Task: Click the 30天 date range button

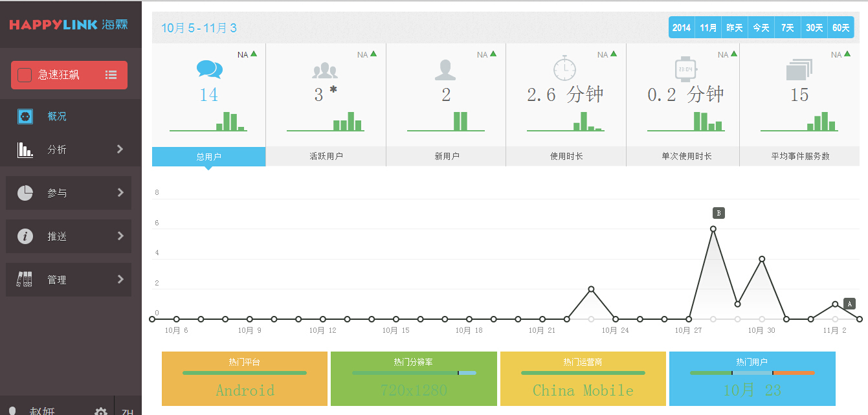Action: click(x=814, y=27)
